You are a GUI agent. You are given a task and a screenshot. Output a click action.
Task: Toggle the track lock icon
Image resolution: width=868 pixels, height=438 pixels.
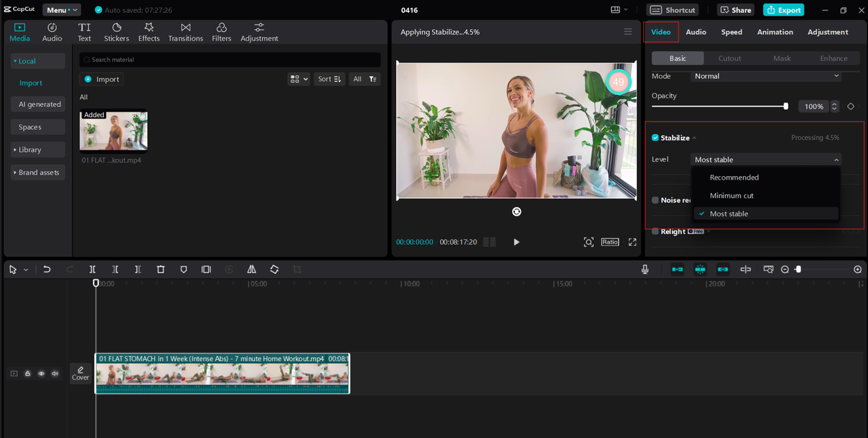[x=28, y=374]
